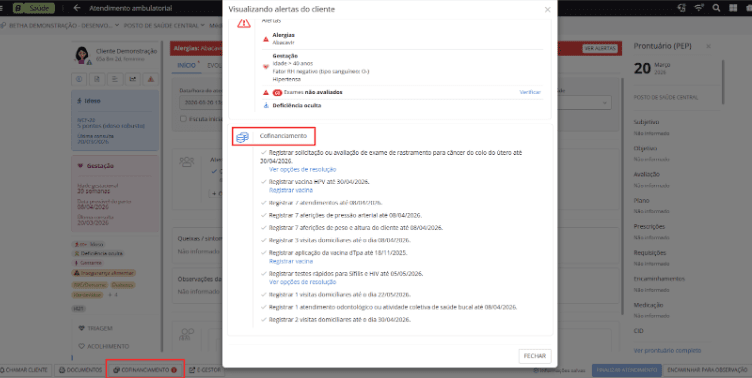Viewport: 752px width, 378px height.
Task: Open the ACOLHIMENTO section
Action: 108,346
